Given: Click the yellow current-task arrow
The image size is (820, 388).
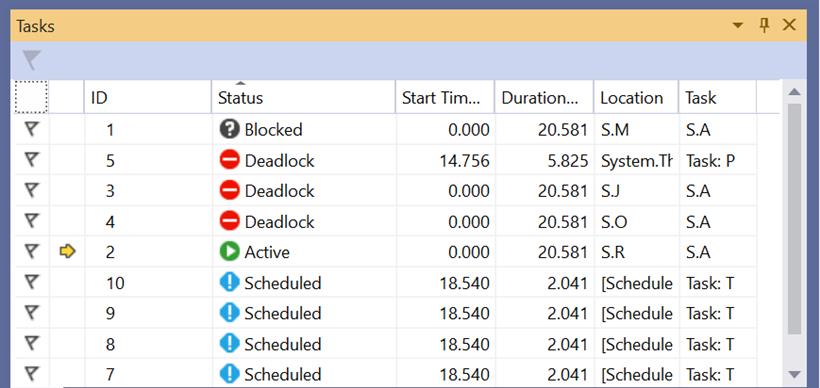Looking at the screenshot, I should click(67, 252).
